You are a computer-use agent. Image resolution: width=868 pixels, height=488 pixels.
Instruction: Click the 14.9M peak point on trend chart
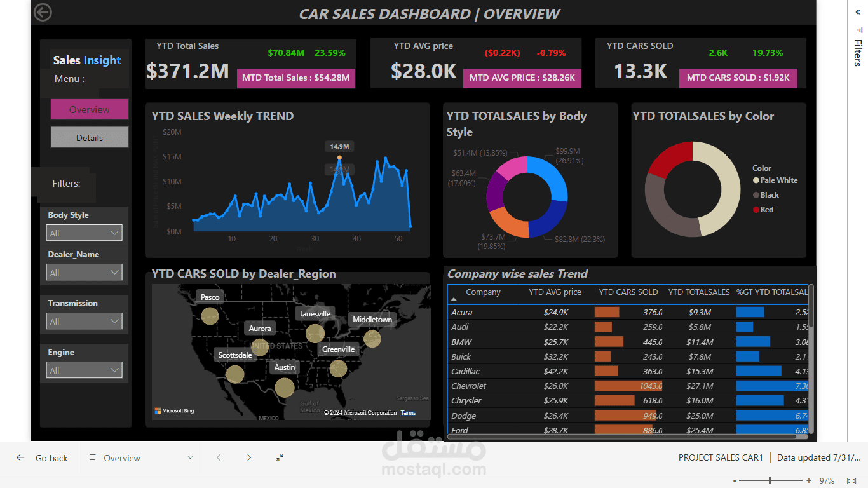pos(339,157)
